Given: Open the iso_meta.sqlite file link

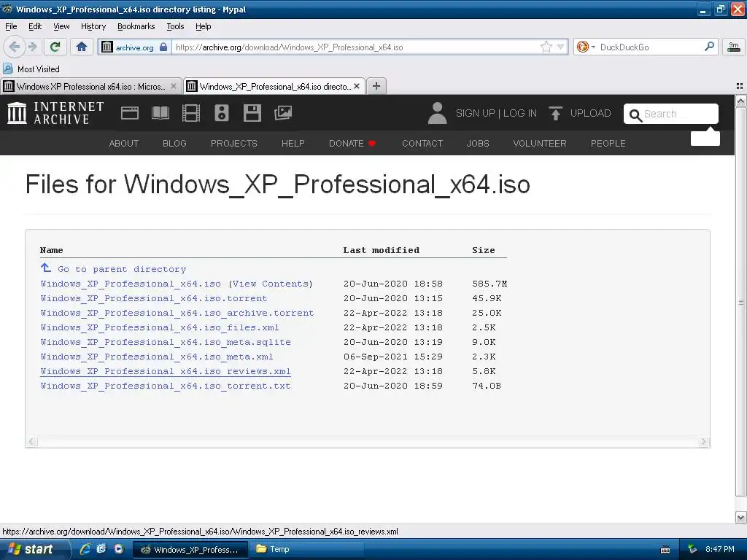Looking at the screenshot, I should tap(166, 343).
